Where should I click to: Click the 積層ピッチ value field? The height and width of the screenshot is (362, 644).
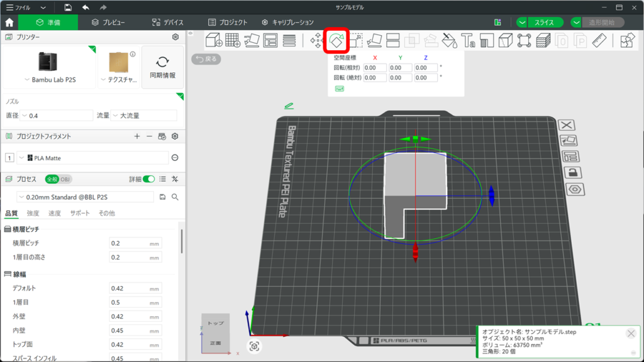128,243
